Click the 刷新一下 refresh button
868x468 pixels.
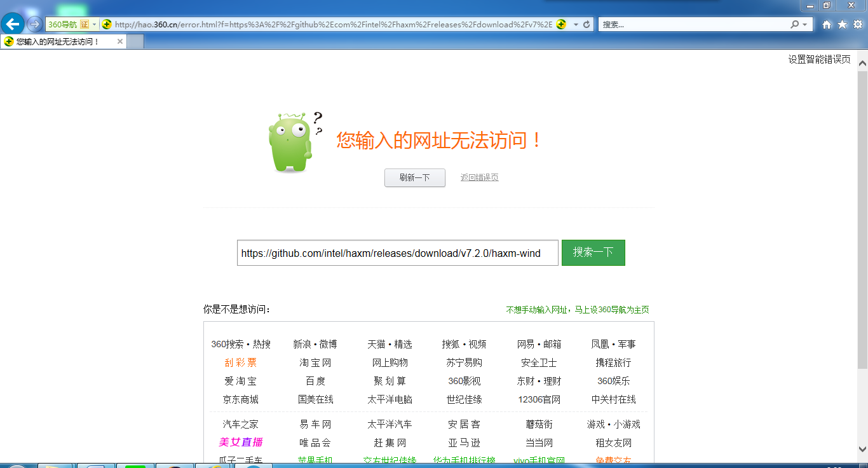[x=415, y=178]
